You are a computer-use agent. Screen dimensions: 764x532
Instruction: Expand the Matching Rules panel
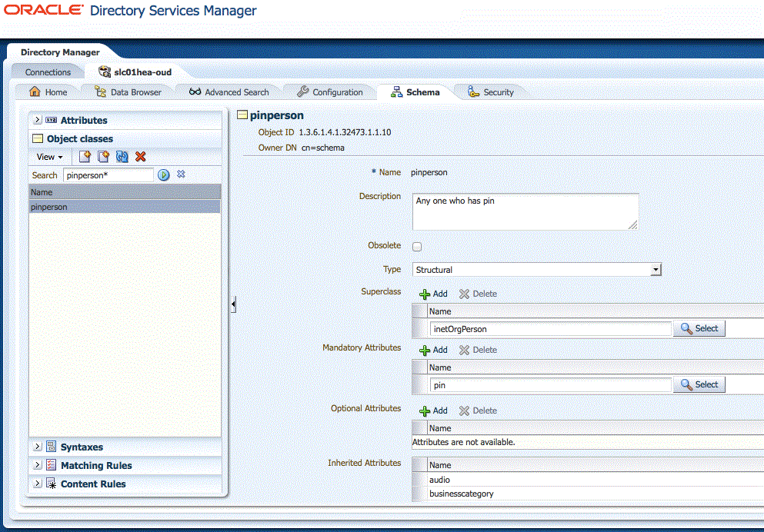[x=38, y=465]
